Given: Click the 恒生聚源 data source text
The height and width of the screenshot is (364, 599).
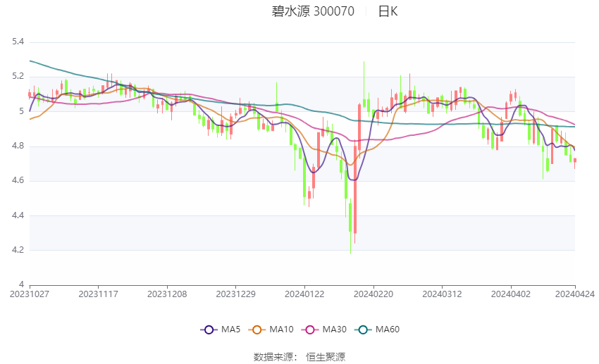Looking at the screenshot, I should 326,357.
